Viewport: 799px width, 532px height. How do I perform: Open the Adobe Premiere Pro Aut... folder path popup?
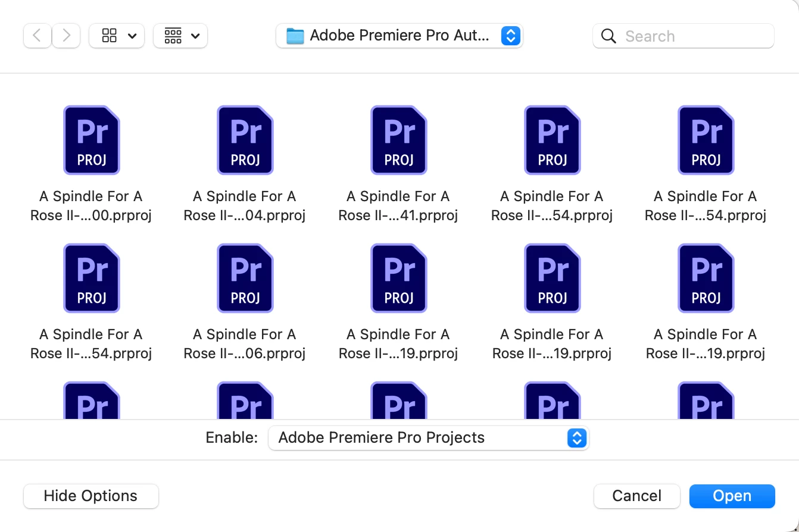tap(399, 36)
